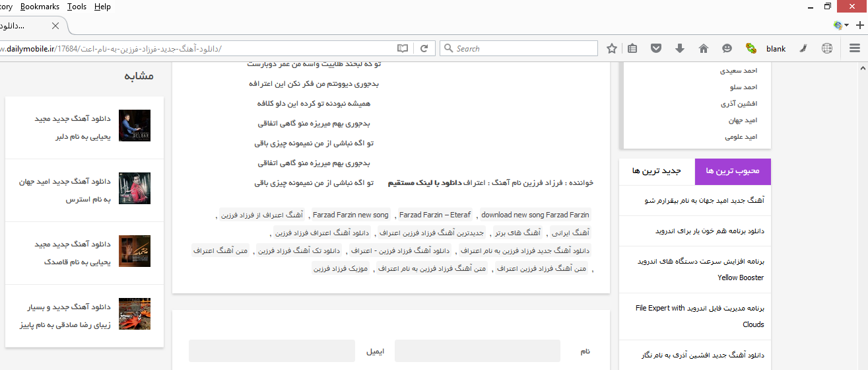Click tag download new song Farzad Farzin
The width and height of the screenshot is (868, 370).
(x=535, y=215)
